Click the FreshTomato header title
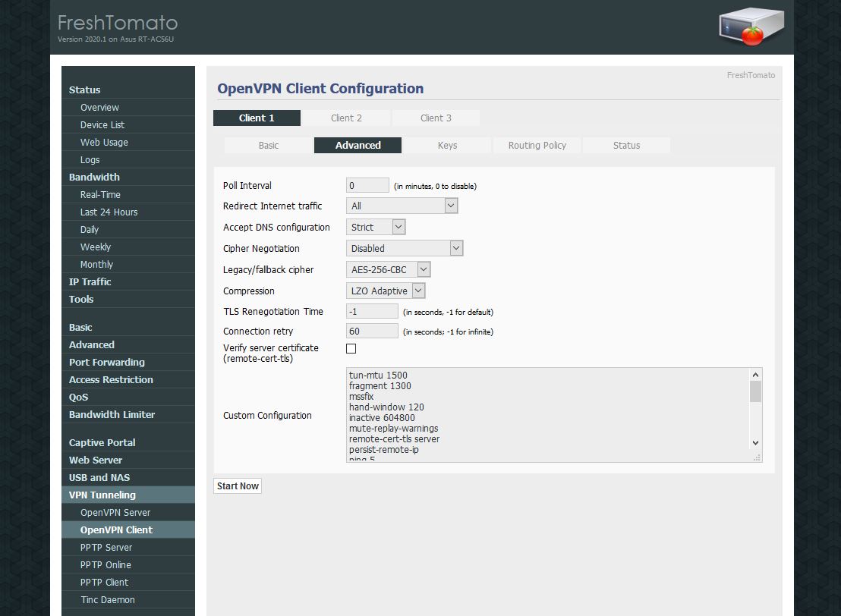This screenshot has width=841, height=616. (x=118, y=23)
